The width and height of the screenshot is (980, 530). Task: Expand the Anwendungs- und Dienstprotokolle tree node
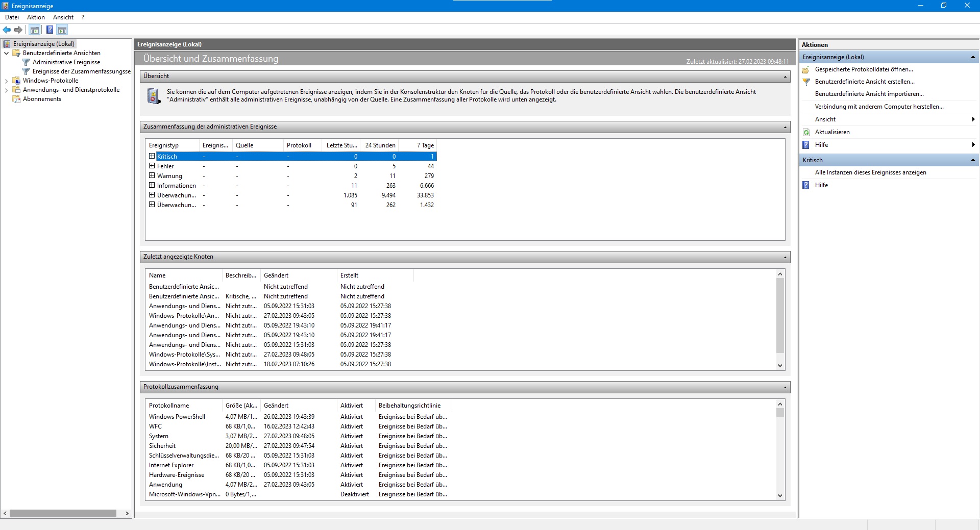pyautogui.click(x=6, y=90)
